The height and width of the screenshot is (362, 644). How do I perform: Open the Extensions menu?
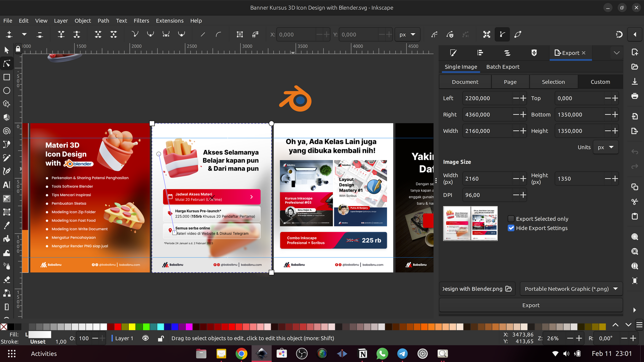170,21
